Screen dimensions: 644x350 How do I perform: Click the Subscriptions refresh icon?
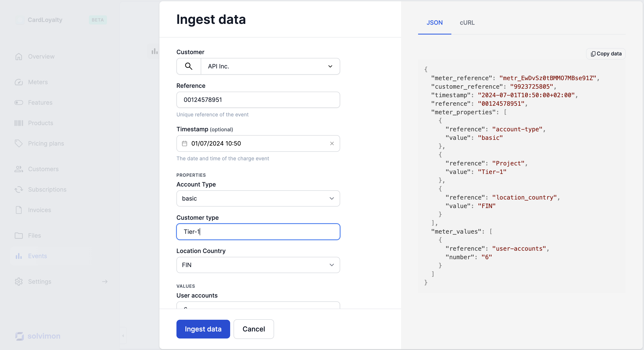pos(19,189)
